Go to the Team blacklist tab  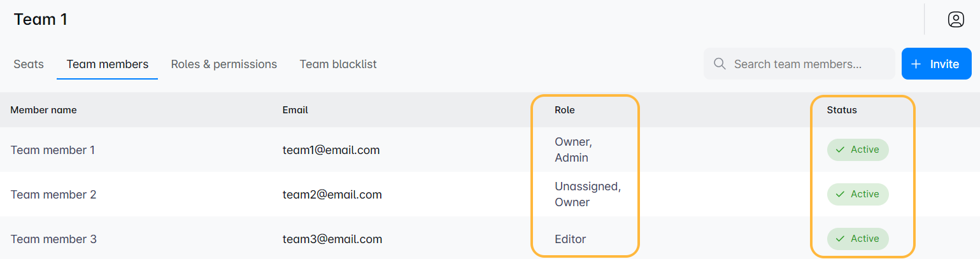coord(338,64)
